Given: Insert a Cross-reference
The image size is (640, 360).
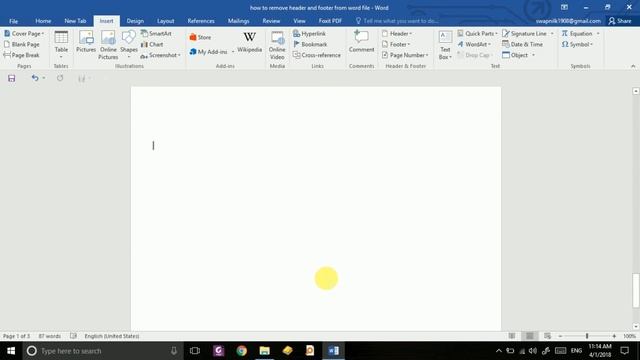Looking at the screenshot, I should point(317,55).
